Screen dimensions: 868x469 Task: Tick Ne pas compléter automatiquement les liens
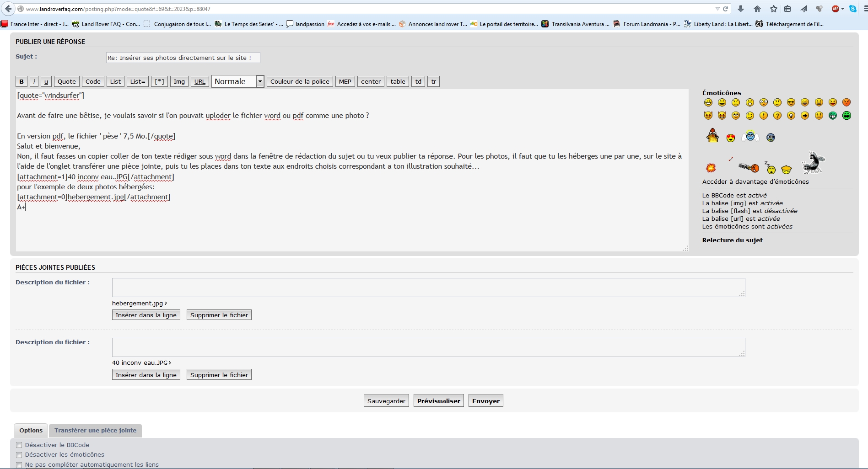pyautogui.click(x=19, y=465)
